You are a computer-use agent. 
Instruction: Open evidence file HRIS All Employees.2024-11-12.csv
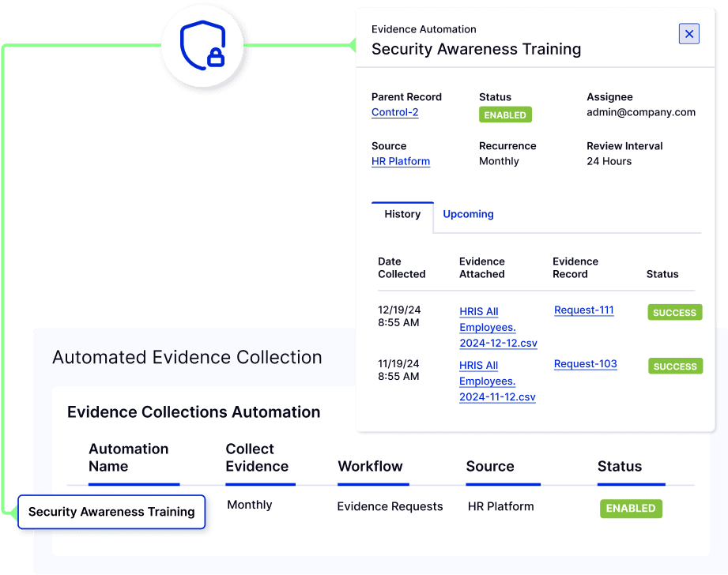coord(499,381)
